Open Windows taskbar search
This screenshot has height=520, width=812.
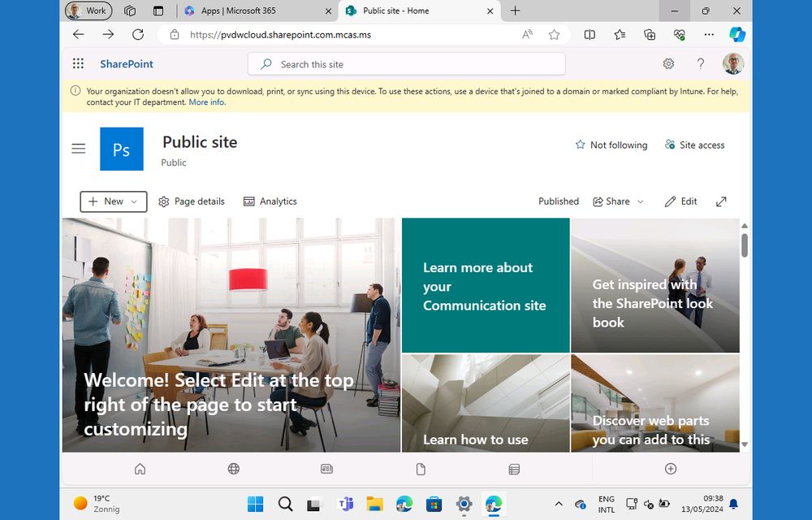(285, 504)
